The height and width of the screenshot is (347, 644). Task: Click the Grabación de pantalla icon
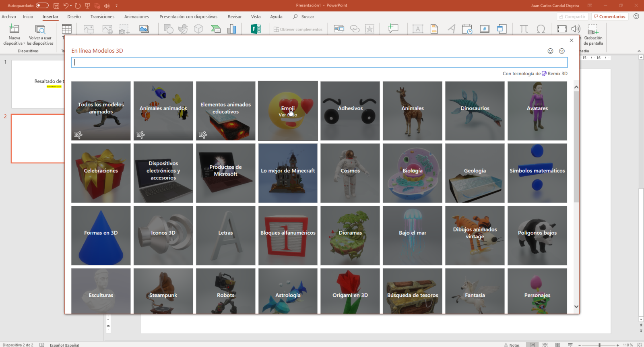593,29
